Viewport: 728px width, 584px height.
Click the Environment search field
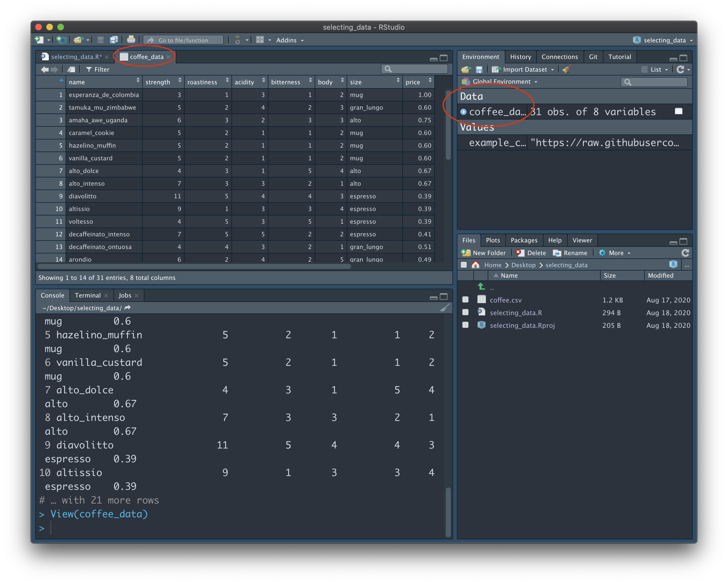pos(654,82)
